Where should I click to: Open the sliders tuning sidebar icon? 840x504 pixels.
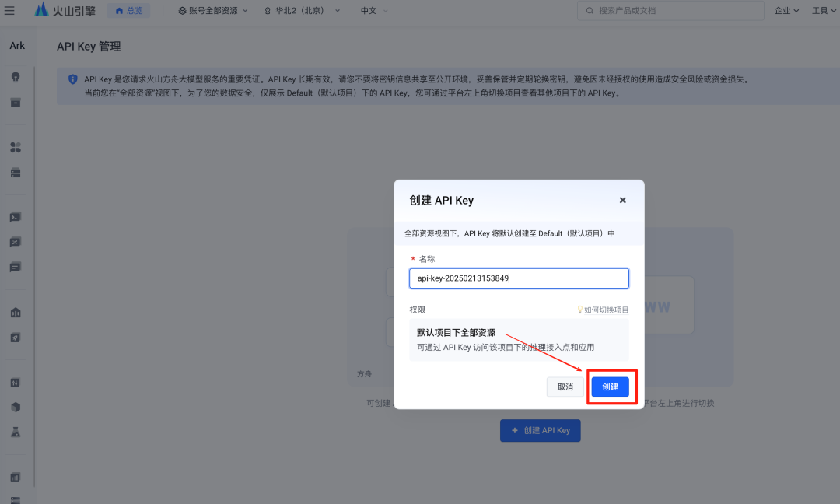[x=16, y=383]
